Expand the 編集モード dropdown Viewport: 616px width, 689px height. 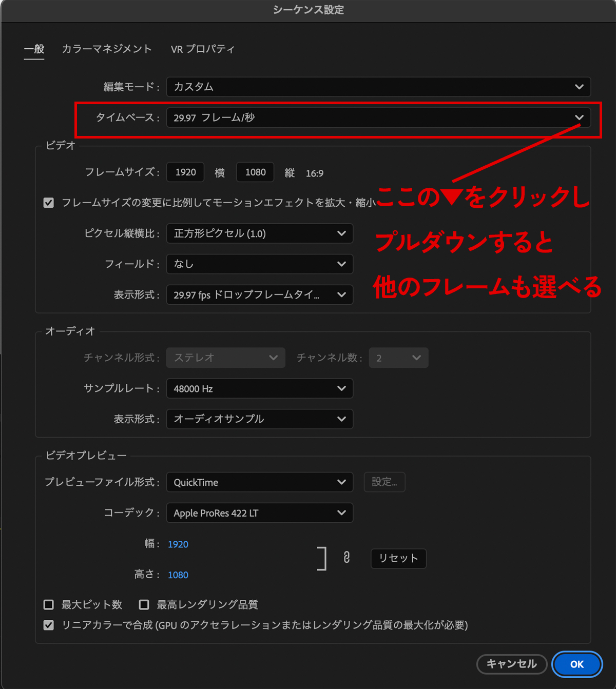(378, 87)
